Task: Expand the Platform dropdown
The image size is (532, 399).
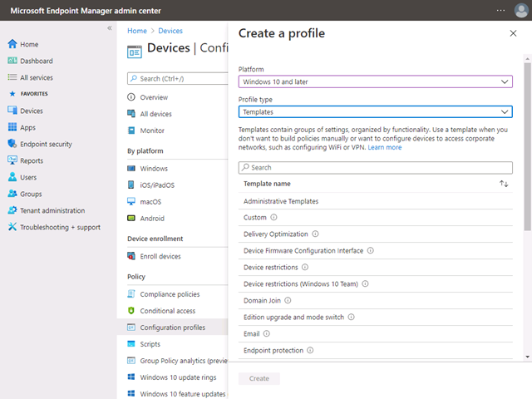Action: pyautogui.click(x=375, y=81)
